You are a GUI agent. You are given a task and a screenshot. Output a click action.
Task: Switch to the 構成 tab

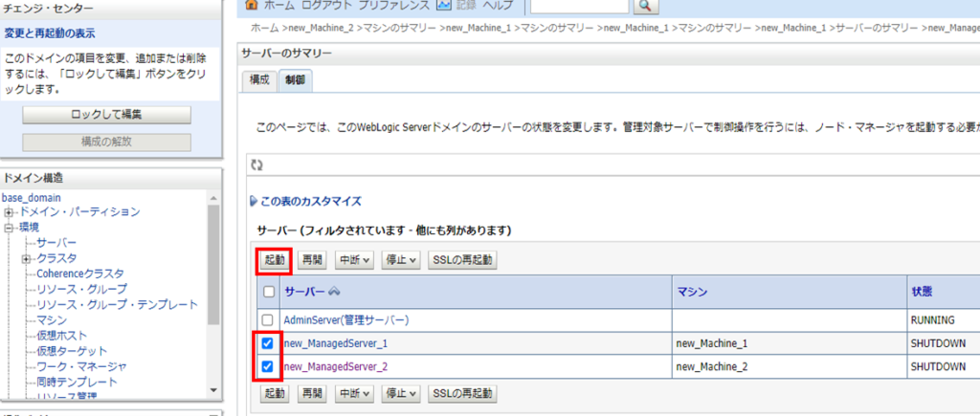click(259, 81)
